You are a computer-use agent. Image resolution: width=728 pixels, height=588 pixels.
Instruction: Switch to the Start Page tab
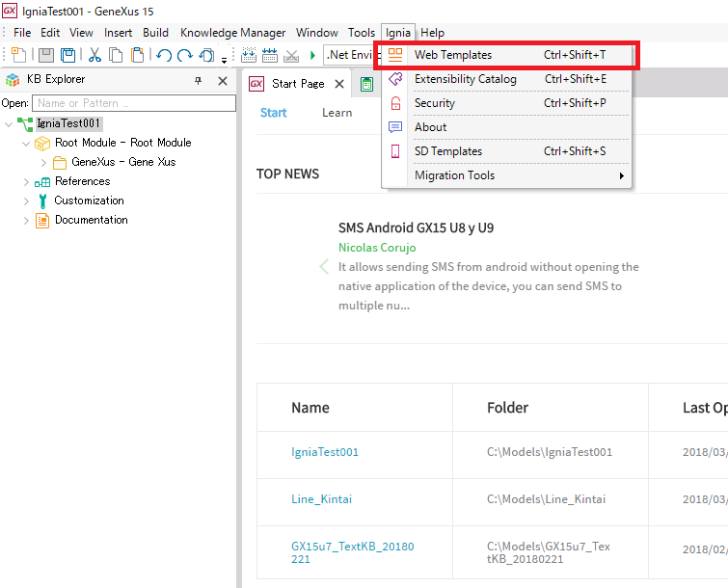coord(298,84)
